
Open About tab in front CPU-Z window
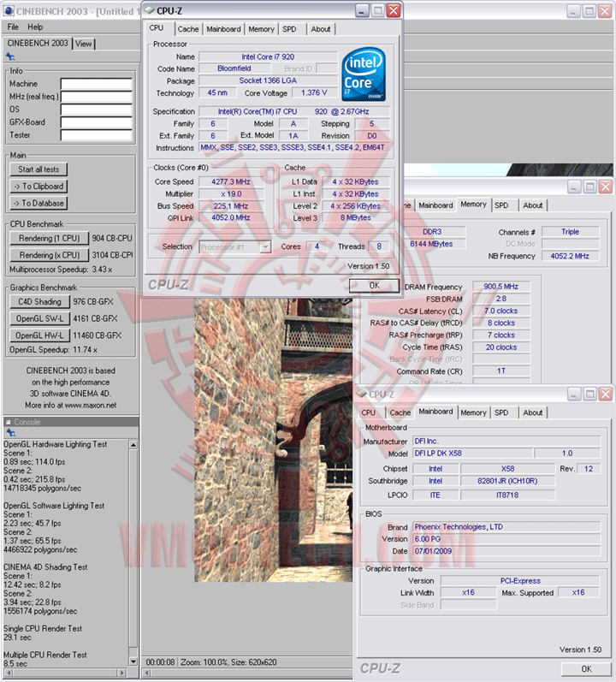coord(321,29)
